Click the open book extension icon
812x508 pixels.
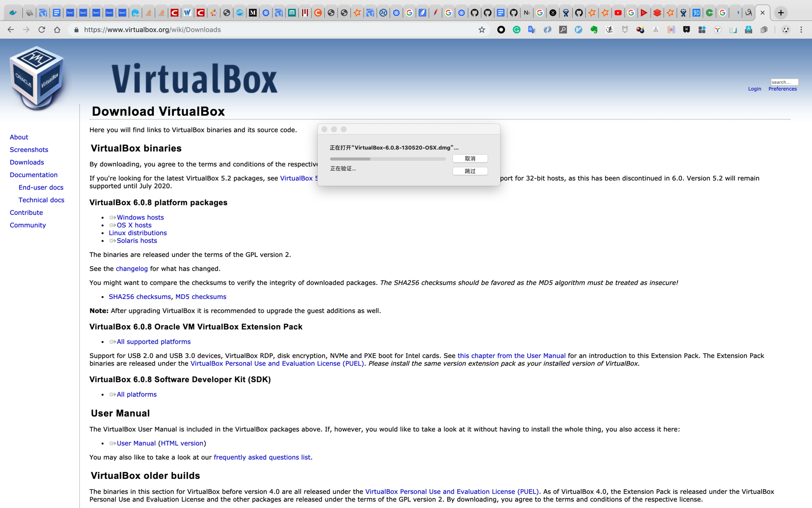tap(733, 30)
